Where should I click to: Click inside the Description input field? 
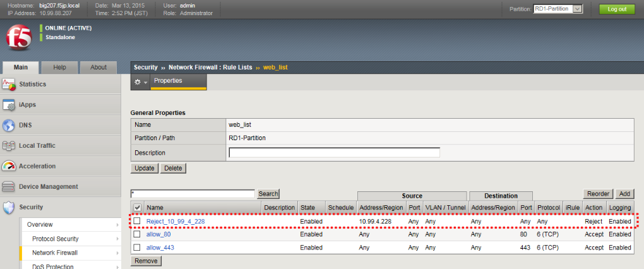click(335, 153)
